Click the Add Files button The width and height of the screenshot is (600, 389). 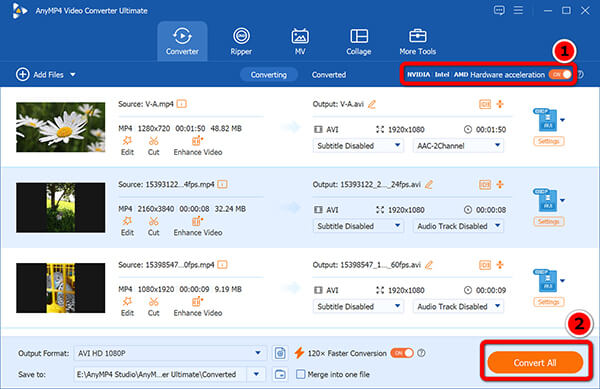(x=40, y=75)
